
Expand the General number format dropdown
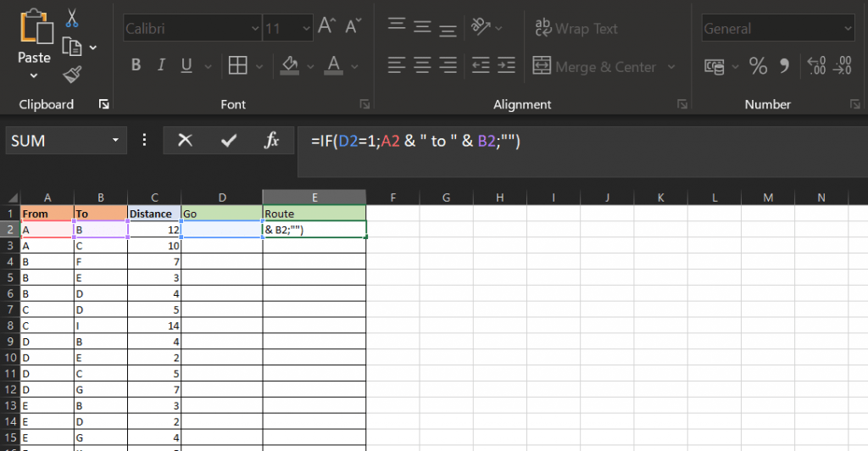(x=847, y=29)
